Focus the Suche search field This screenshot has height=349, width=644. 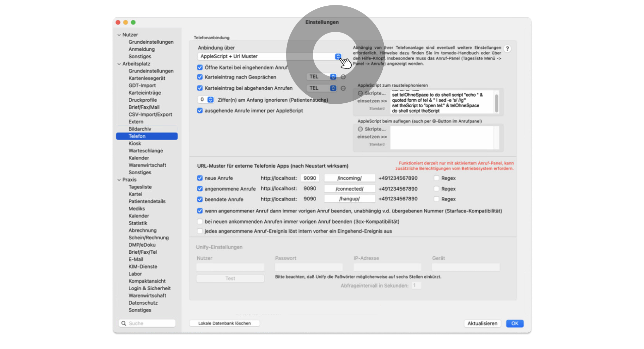tap(147, 323)
